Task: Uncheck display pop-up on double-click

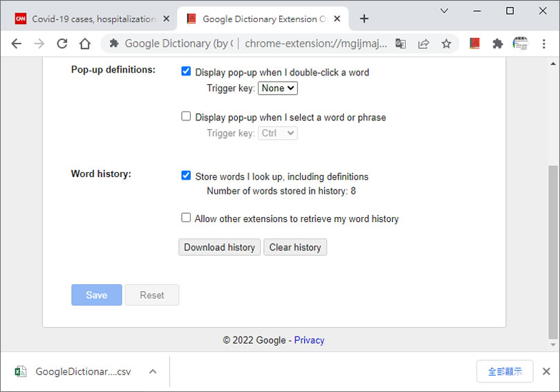Action: pyautogui.click(x=186, y=71)
